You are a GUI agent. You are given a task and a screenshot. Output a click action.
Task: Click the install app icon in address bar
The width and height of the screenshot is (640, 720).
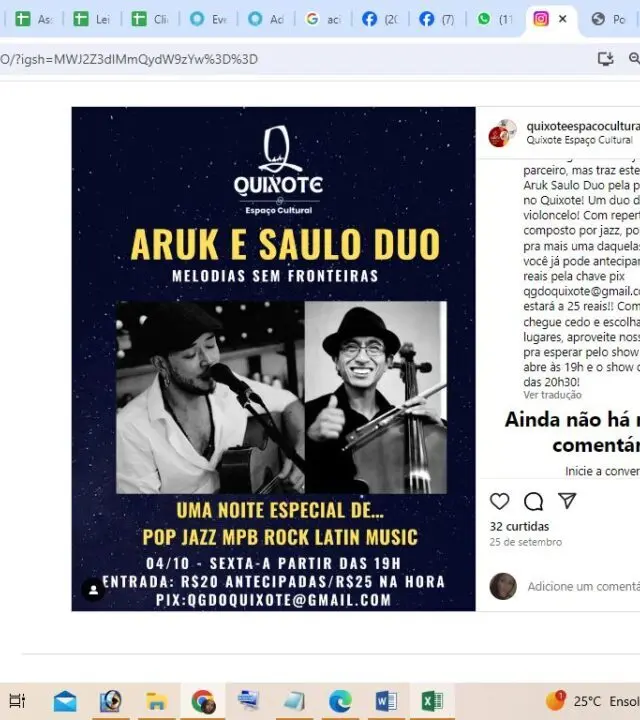(606, 59)
